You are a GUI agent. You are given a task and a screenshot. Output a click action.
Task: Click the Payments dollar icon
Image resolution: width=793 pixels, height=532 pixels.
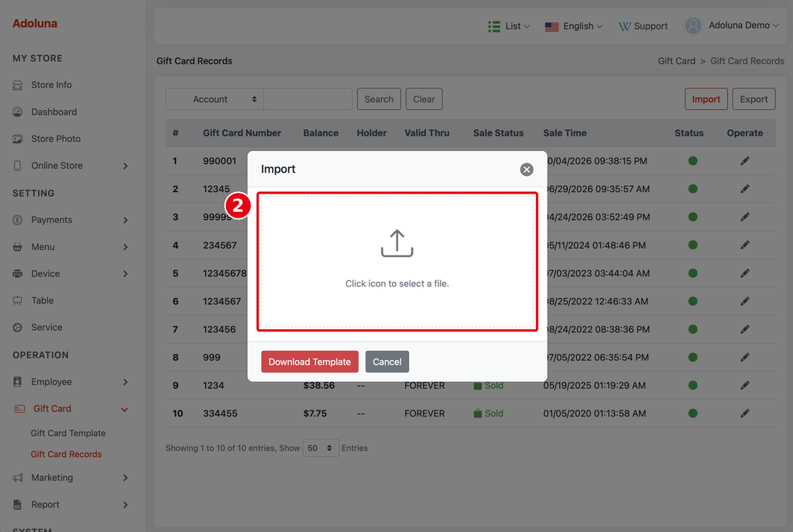18,220
